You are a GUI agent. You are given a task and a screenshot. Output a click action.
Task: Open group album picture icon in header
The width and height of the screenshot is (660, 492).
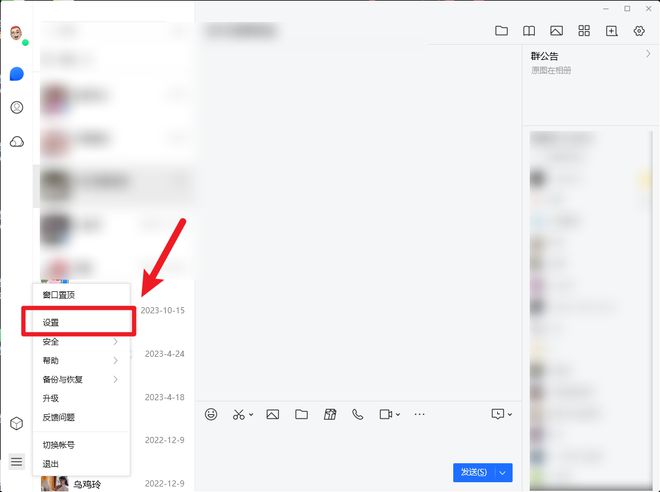(x=556, y=31)
